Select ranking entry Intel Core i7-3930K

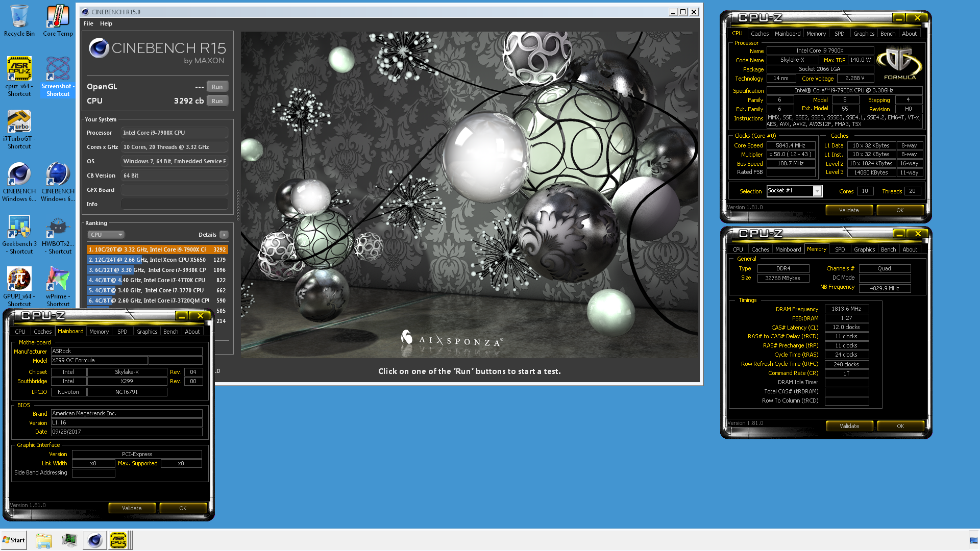click(157, 270)
